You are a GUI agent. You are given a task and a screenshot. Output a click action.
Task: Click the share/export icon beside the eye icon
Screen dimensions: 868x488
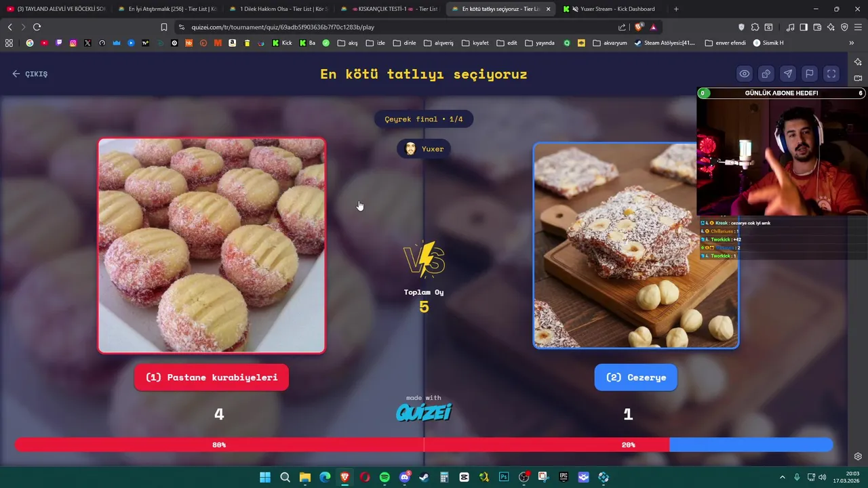point(766,74)
